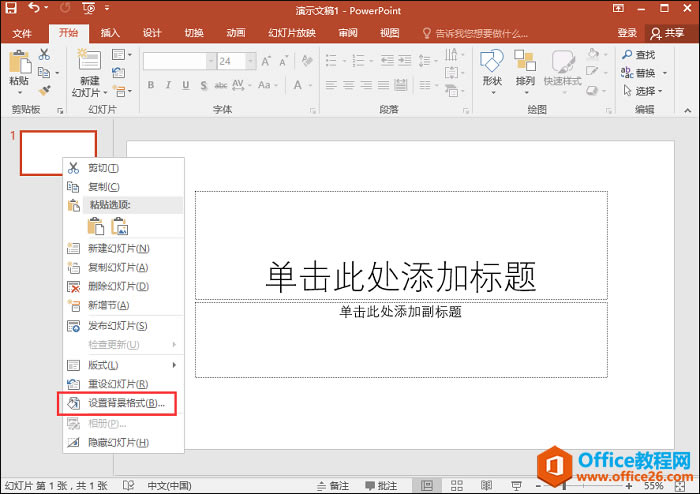The height and width of the screenshot is (494, 700).
Task: Click the Cut scissors icon in ribbon
Action: [44, 54]
